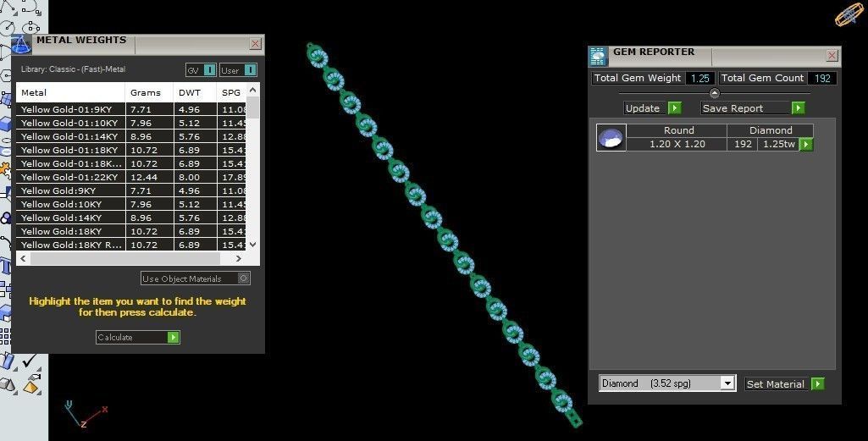This screenshot has width=868, height=441.
Task: Select the Circle tool in left toolbar
Action: point(8,27)
